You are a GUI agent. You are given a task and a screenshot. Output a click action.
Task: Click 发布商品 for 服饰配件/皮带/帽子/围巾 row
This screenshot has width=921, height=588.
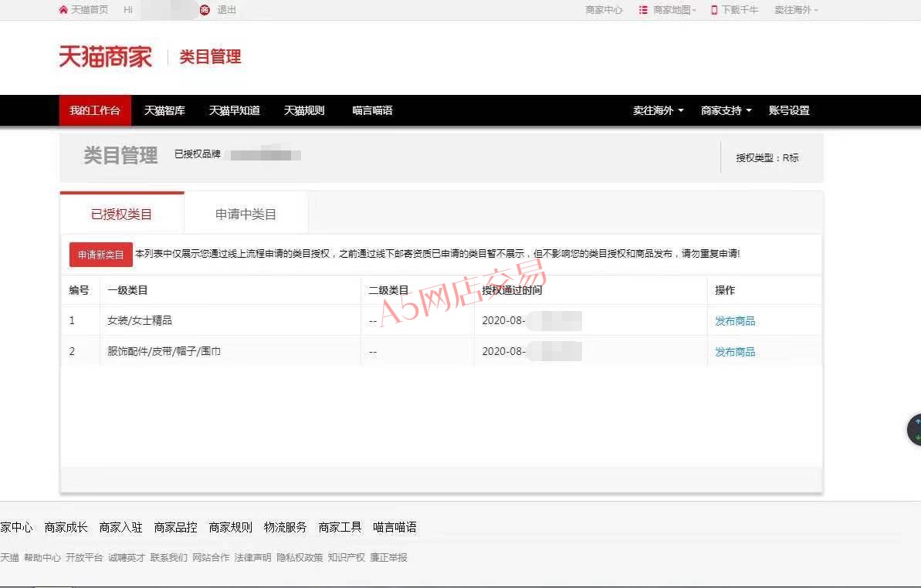(735, 352)
